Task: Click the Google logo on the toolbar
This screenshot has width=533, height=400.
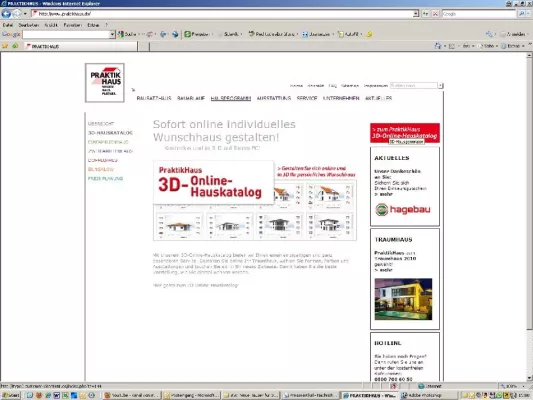Action: 11,34
